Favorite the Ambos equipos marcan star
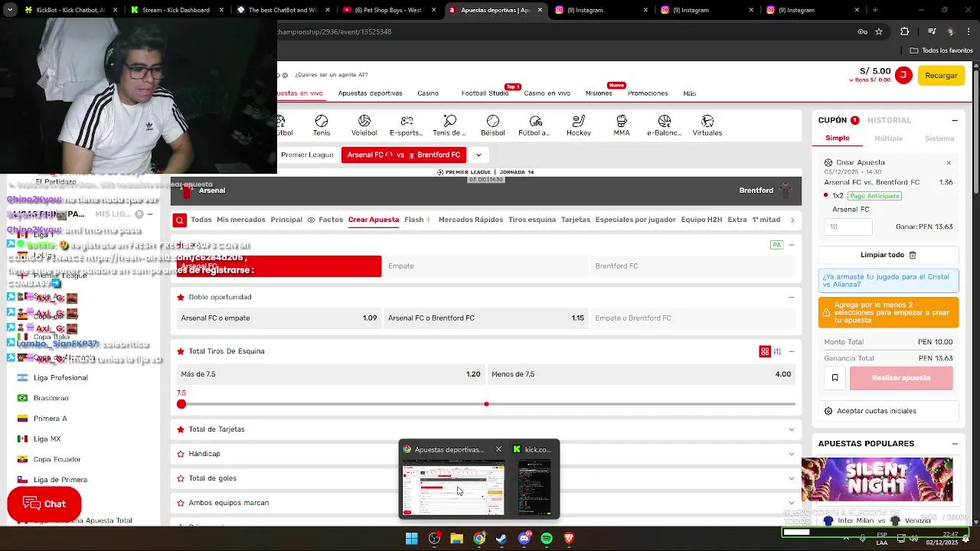Image resolution: width=980 pixels, height=551 pixels. tap(181, 503)
